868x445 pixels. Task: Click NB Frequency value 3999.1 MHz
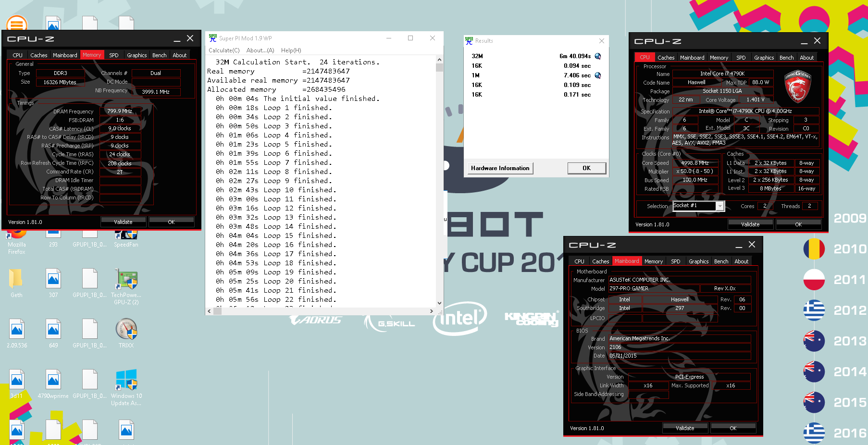[156, 92]
